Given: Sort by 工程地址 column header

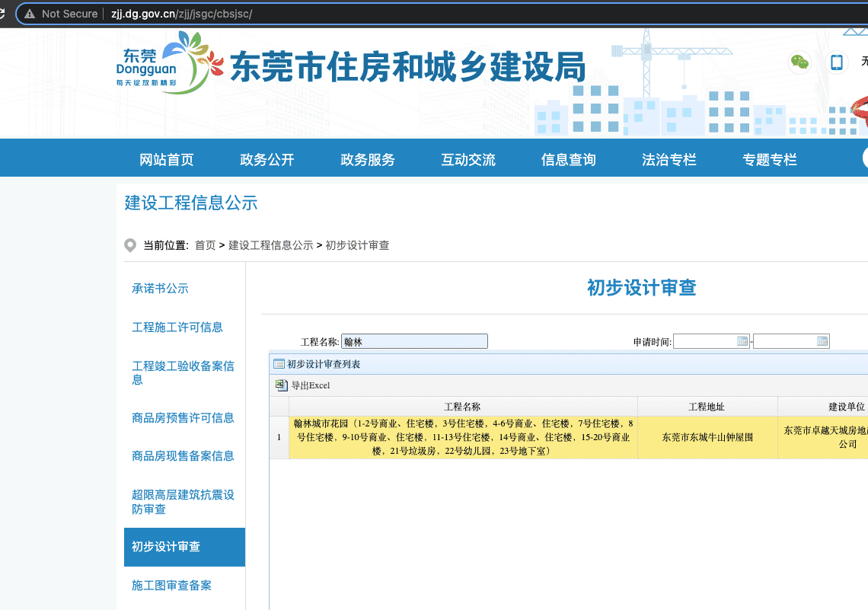Looking at the screenshot, I should tap(707, 407).
